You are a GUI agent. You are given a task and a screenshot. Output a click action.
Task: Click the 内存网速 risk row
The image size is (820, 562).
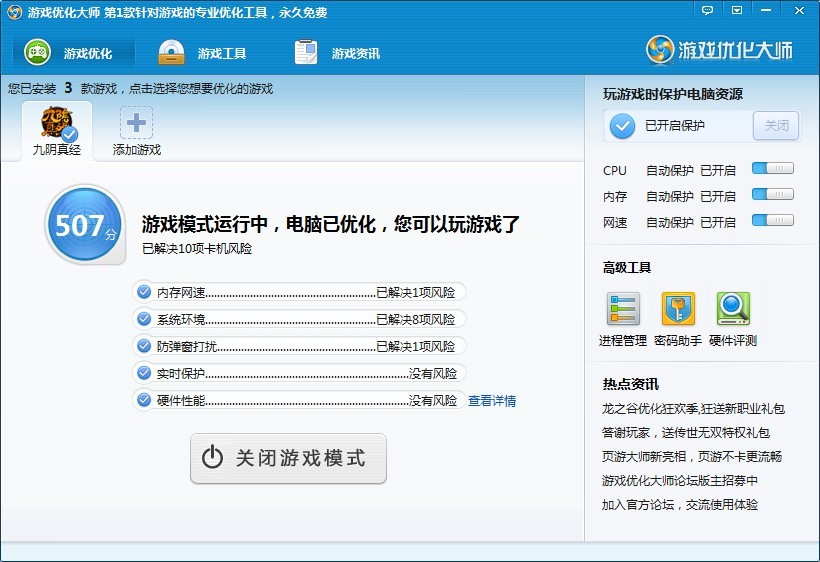tap(299, 292)
